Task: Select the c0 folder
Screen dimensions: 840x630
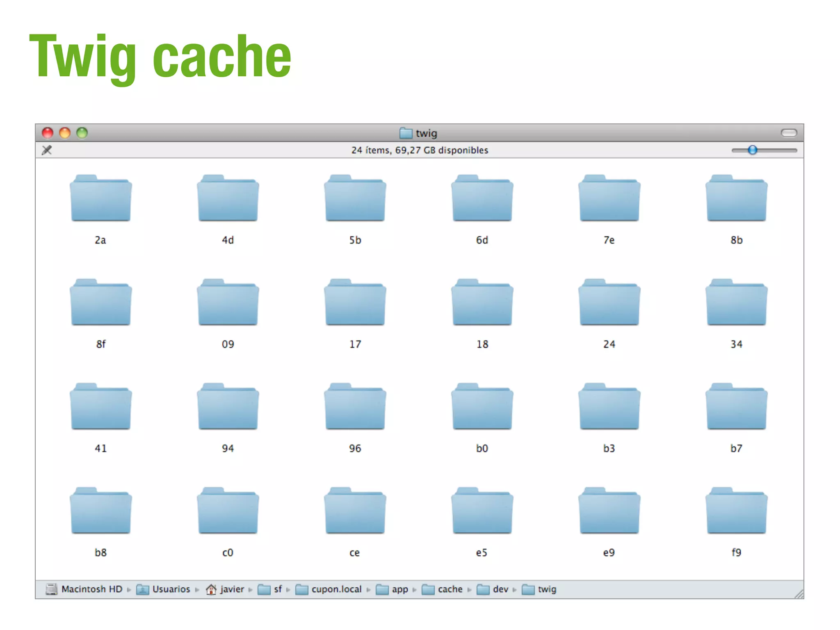Action: pos(228,511)
